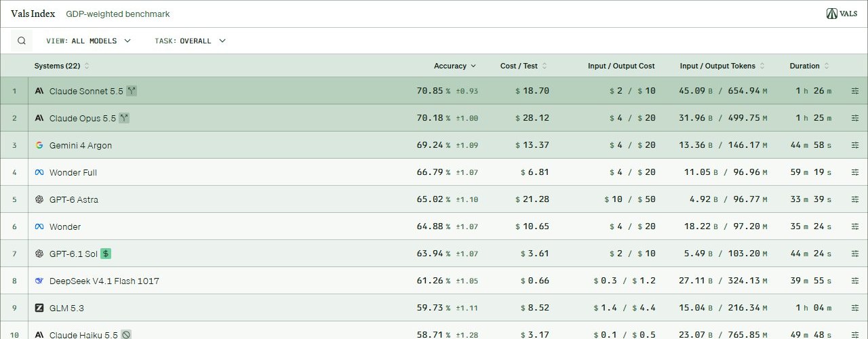Click the 4.92 B / 96.77 M tokens cell
Screen dimensions: 868x339
pyautogui.click(x=728, y=199)
